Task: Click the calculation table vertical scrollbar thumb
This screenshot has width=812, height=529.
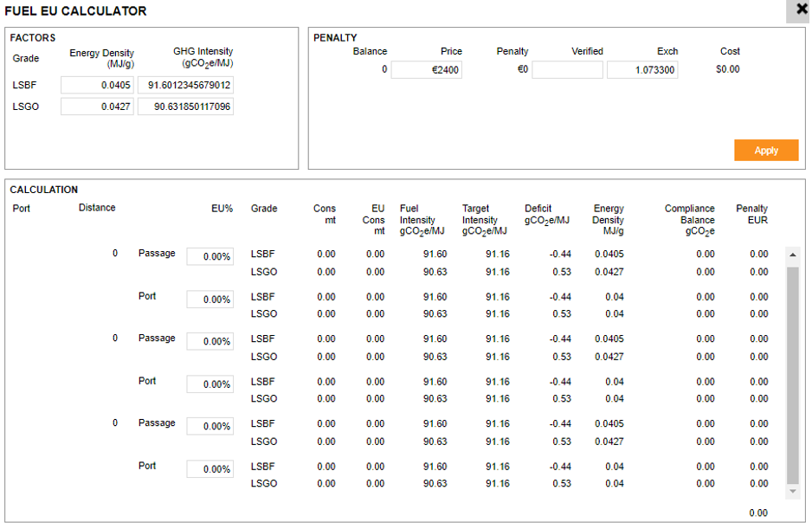Action: [x=792, y=372]
